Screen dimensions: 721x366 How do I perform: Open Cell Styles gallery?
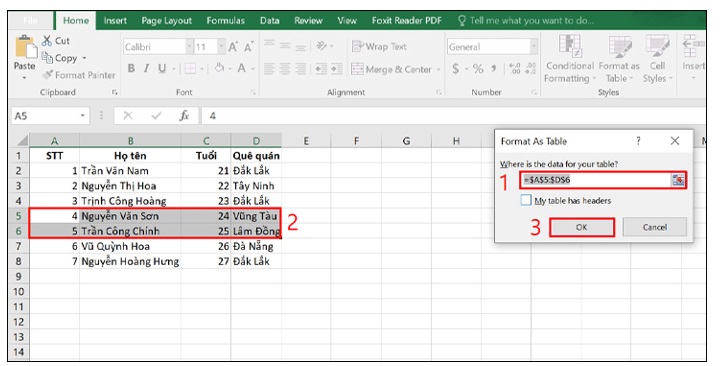657,59
